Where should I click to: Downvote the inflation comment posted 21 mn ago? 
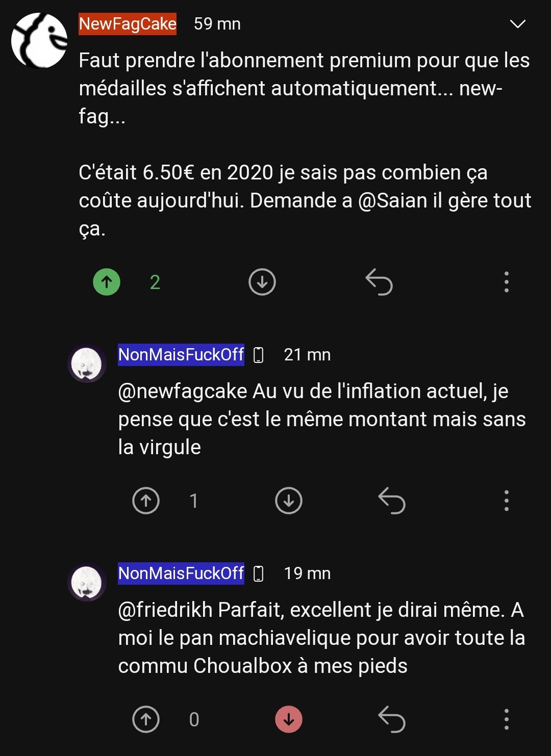(x=289, y=501)
